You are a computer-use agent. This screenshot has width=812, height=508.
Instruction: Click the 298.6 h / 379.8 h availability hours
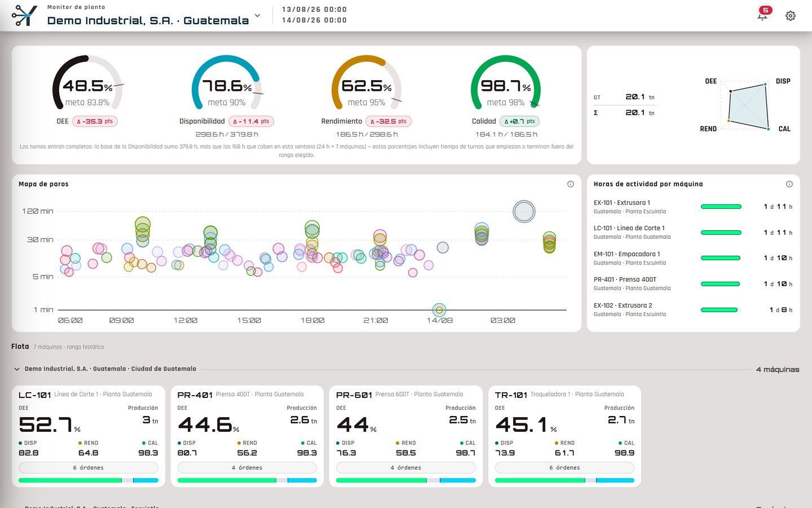tap(227, 134)
